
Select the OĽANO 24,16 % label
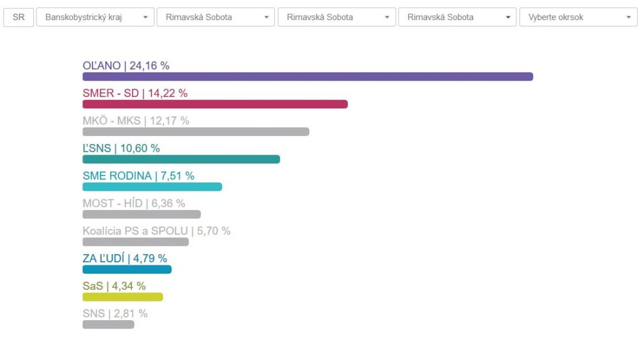(126, 65)
